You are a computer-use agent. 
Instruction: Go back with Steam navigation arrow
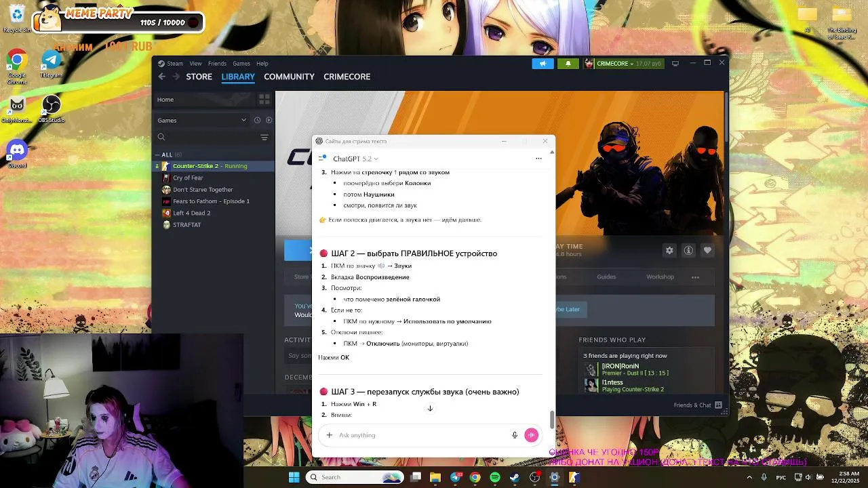pos(161,77)
